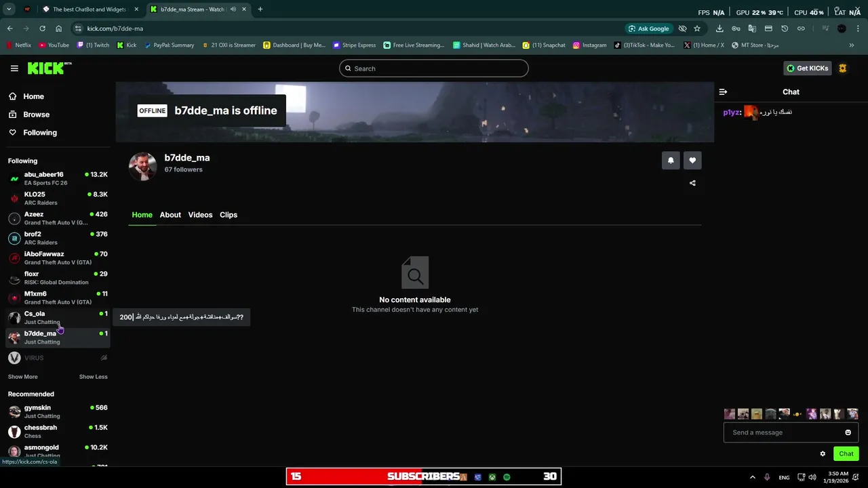Click Show Less in Following list

point(94,377)
